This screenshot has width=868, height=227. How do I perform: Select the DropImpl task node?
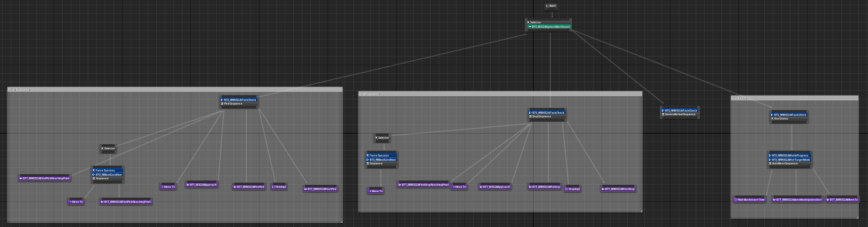click(573, 189)
